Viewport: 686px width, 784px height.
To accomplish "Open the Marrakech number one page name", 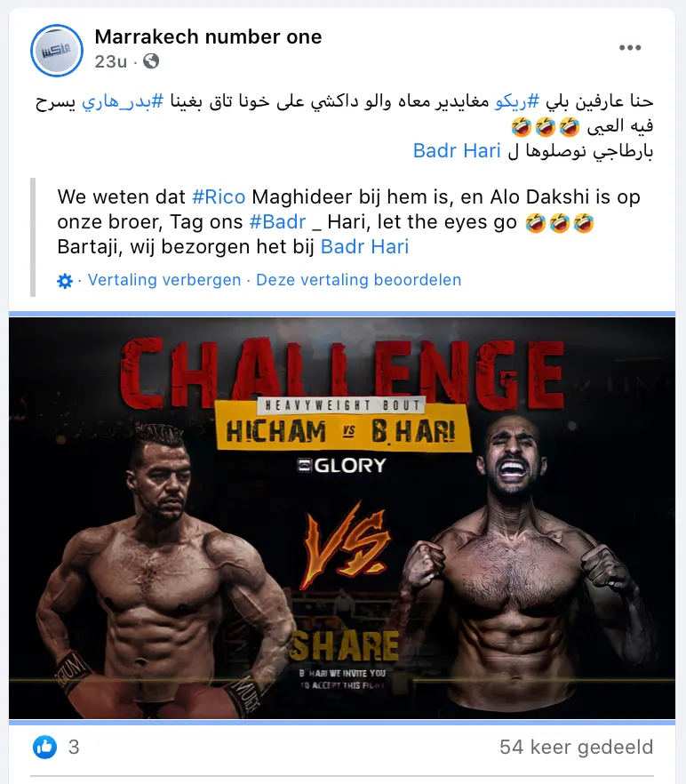I will (x=208, y=36).
